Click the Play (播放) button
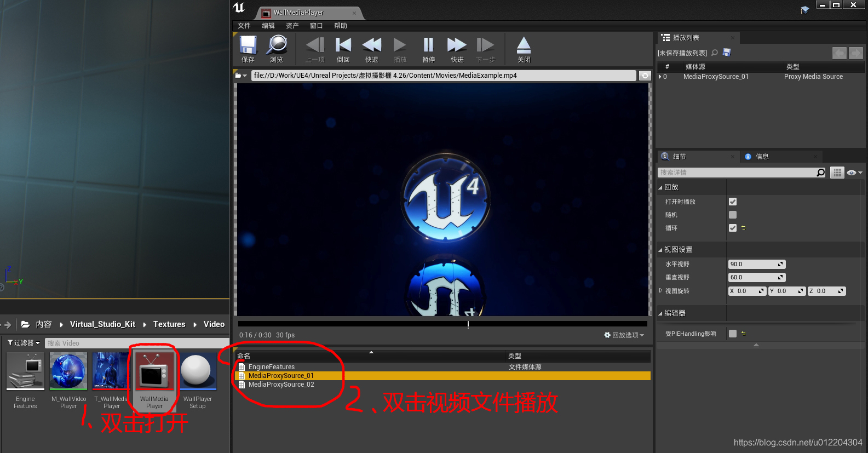 coord(400,49)
